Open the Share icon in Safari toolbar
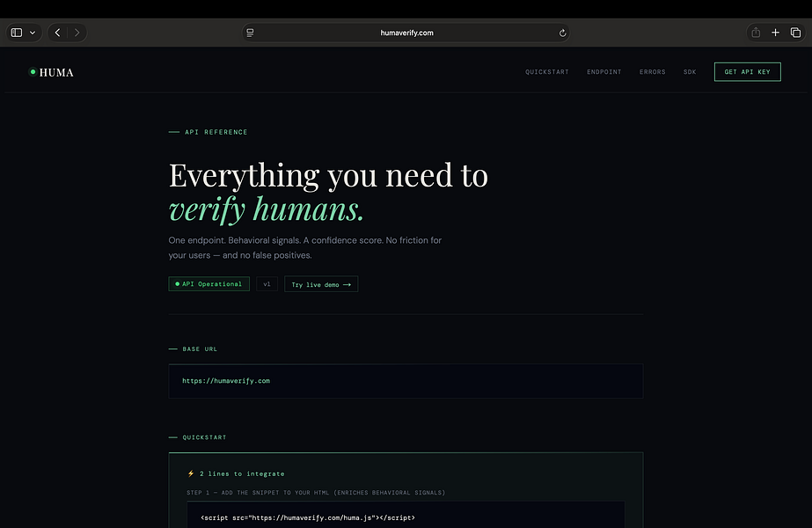The width and height of the screenshot is (812, 528). click(756, 33)
